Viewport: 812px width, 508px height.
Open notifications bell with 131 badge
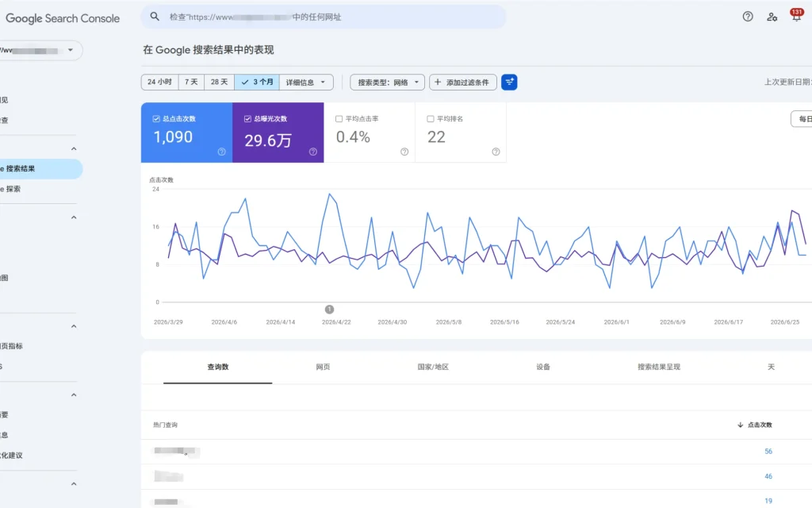[x=796, y=16]
